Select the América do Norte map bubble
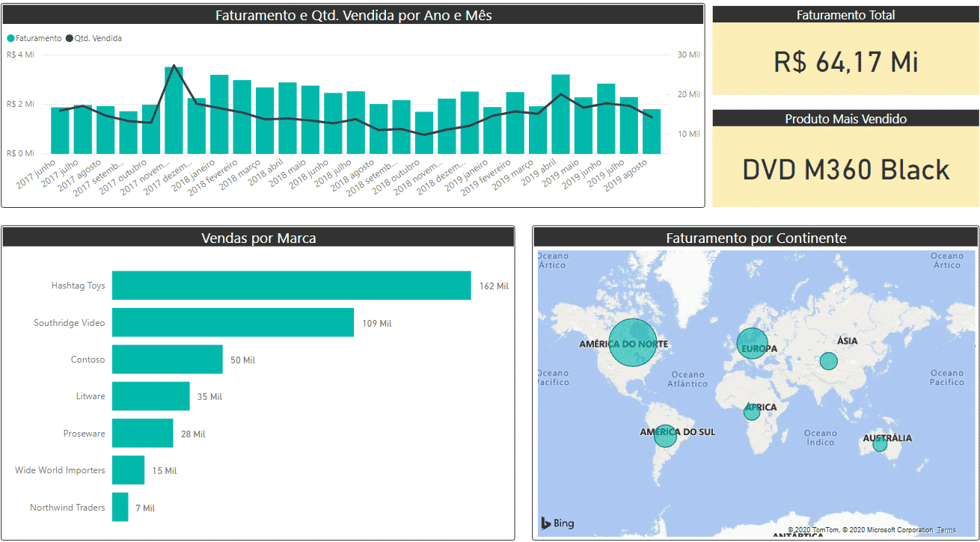980x542 pixels. pos(633,344)
